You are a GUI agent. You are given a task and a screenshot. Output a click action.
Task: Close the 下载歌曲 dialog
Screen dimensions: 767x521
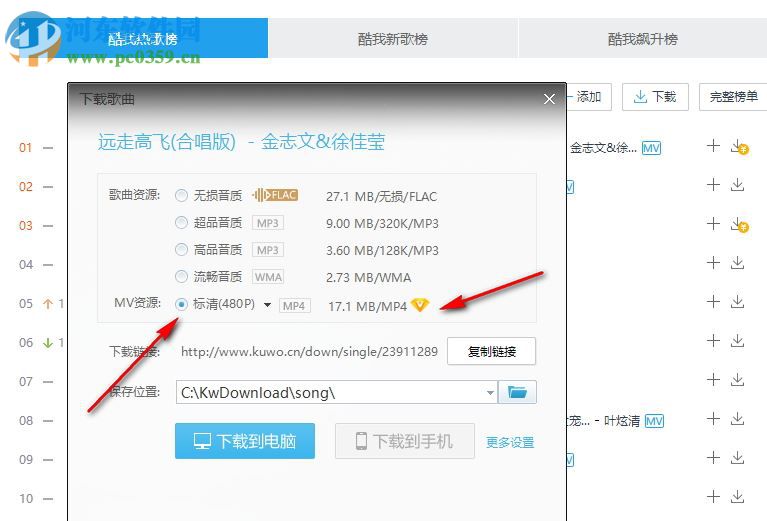coord(549,99)
